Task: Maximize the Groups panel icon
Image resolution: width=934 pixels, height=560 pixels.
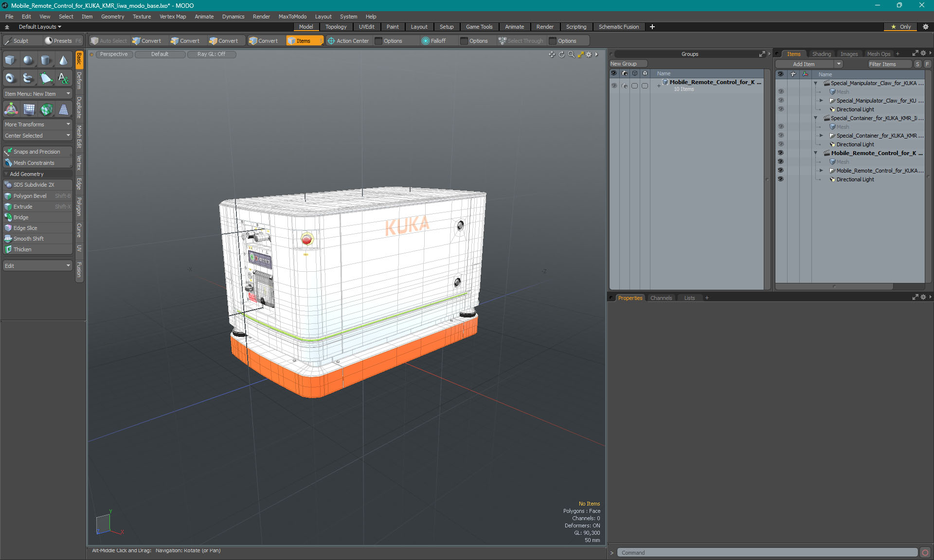Action: click(x=762, y=54)
